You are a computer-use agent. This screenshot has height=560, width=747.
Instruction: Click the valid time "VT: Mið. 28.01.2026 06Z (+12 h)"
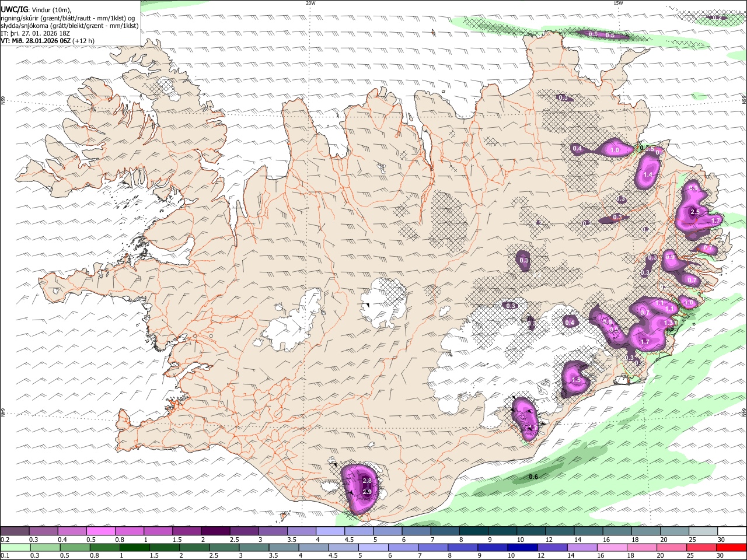[x=47, y=41]
